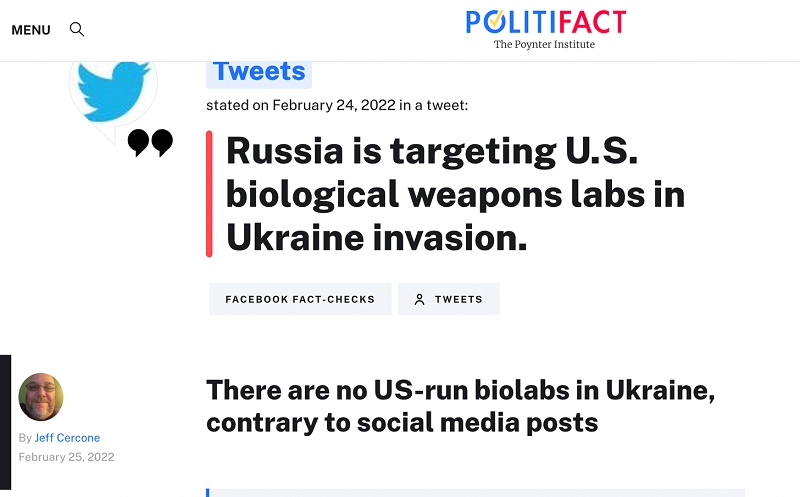800x497 pixels.
Task: Click the person icon in the Tweets tag
Action: click(x=420, y=299)
